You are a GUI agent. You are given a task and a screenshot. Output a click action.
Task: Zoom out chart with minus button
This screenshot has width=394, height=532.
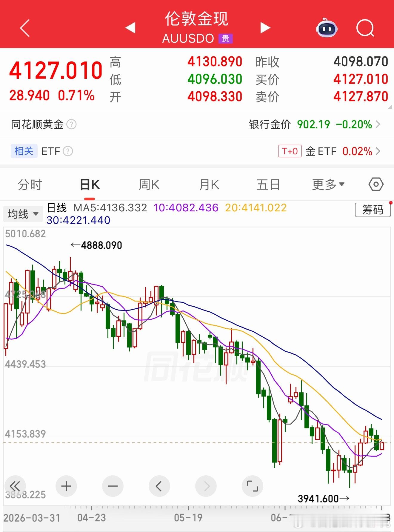tap(113, 486)
